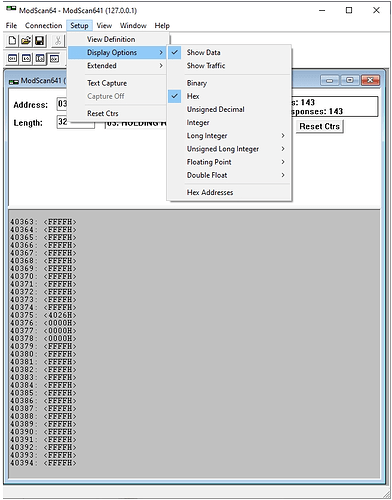
Task: Minimize the ModScan641 child window
Action: [x=329, y=80]
